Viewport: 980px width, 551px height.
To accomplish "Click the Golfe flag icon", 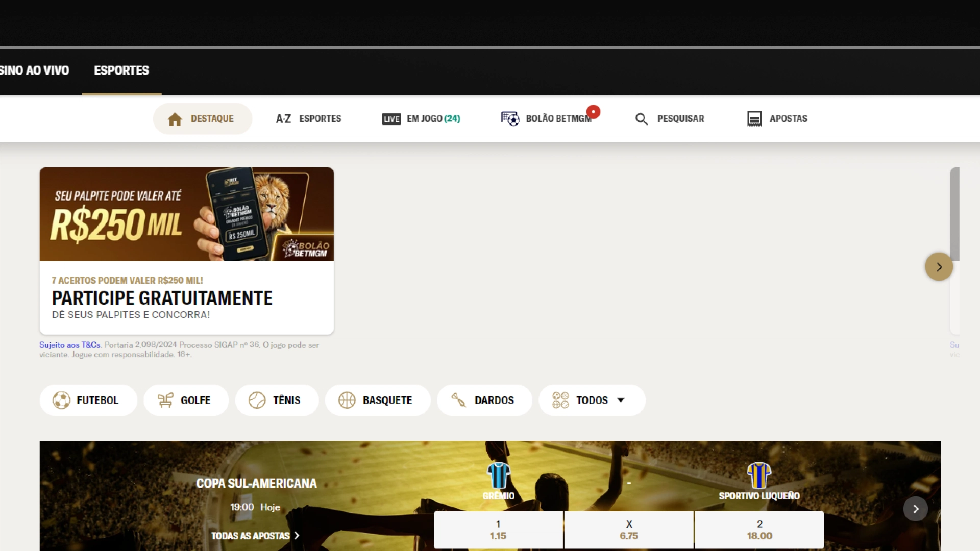I will pos(165,400).
